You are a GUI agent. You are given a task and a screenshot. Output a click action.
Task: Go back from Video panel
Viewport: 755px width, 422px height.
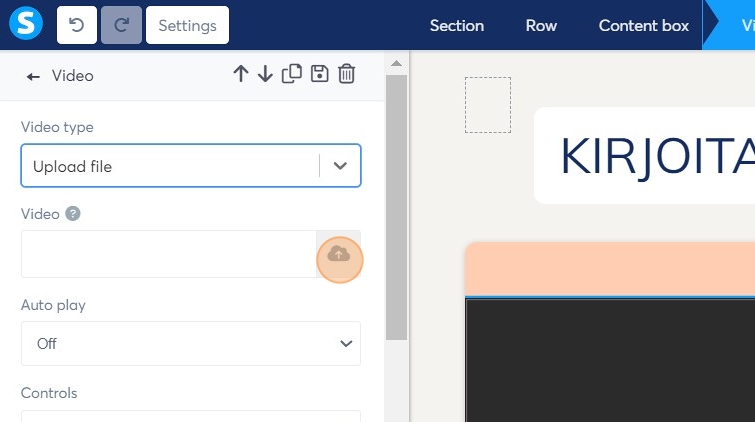point(33,76)
